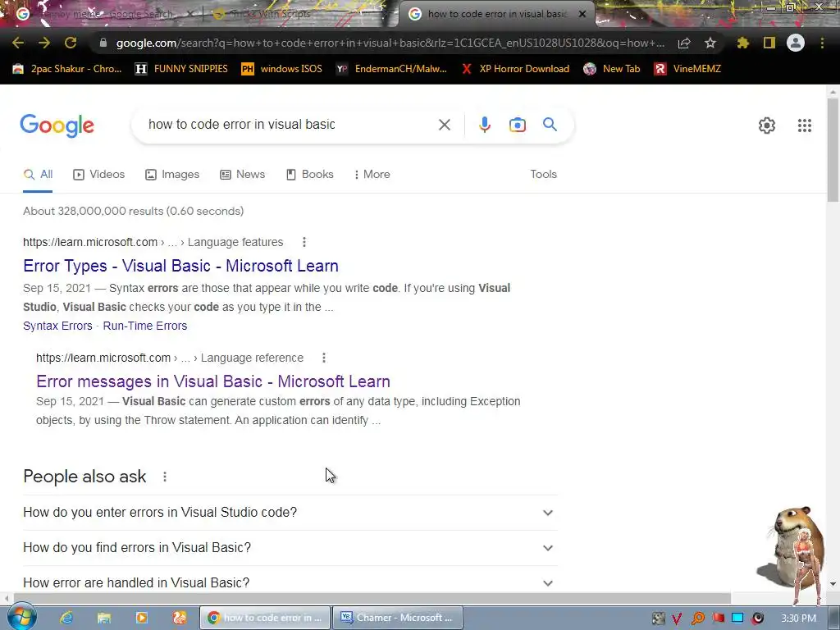Open the 2pac Shakur bookmark
Image resolution: width=840 pixels, height=630 pixels.
pyautogui.click(x=67, y=69)
